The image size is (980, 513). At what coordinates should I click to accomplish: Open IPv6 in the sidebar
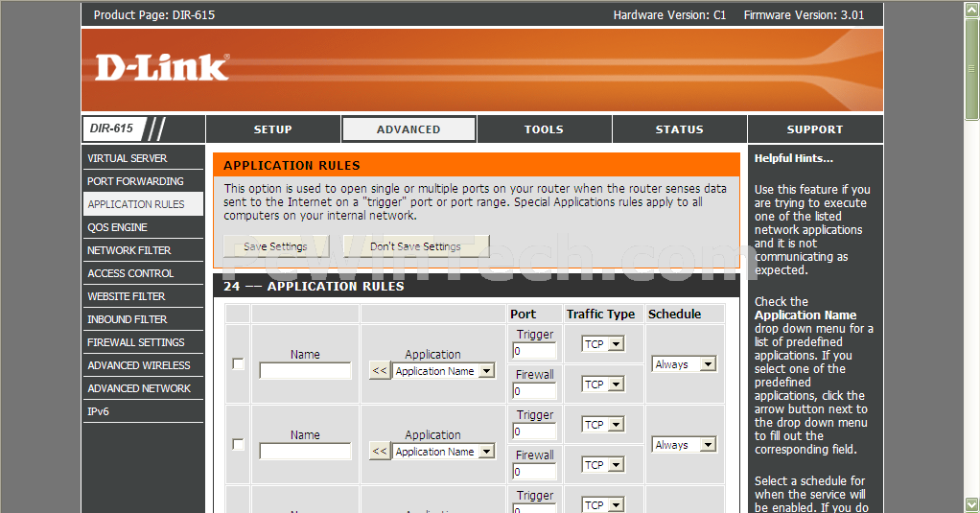[x=143, y=411]
